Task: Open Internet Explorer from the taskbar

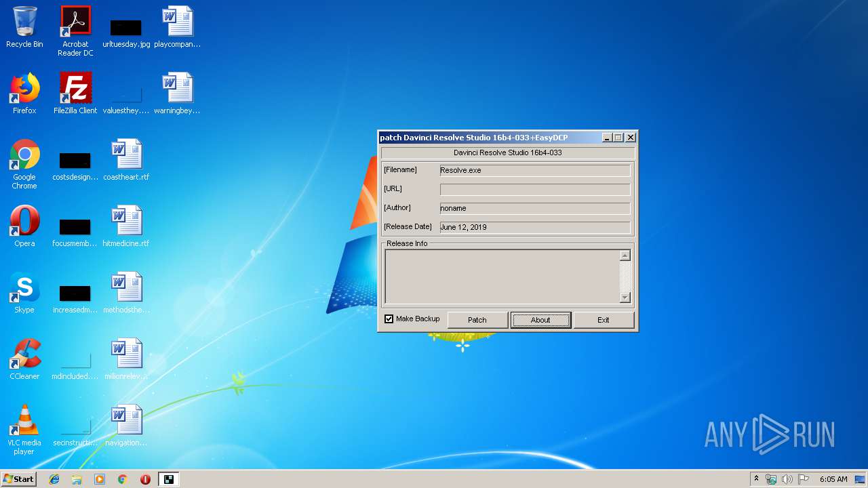Action: (54, 479)
